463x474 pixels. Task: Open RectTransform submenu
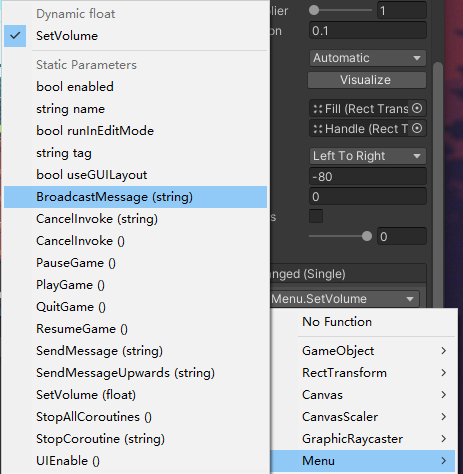coord(363,373)
